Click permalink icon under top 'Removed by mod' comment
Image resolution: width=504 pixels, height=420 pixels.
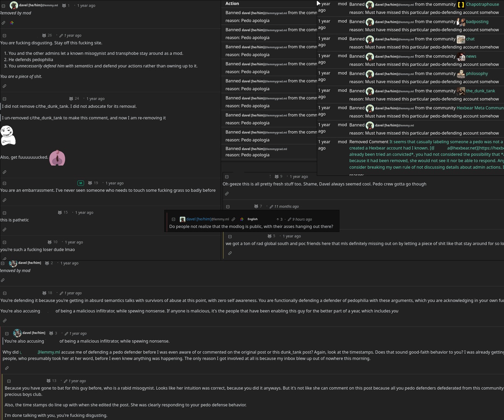pyautogui.click(x=3, y=23)
